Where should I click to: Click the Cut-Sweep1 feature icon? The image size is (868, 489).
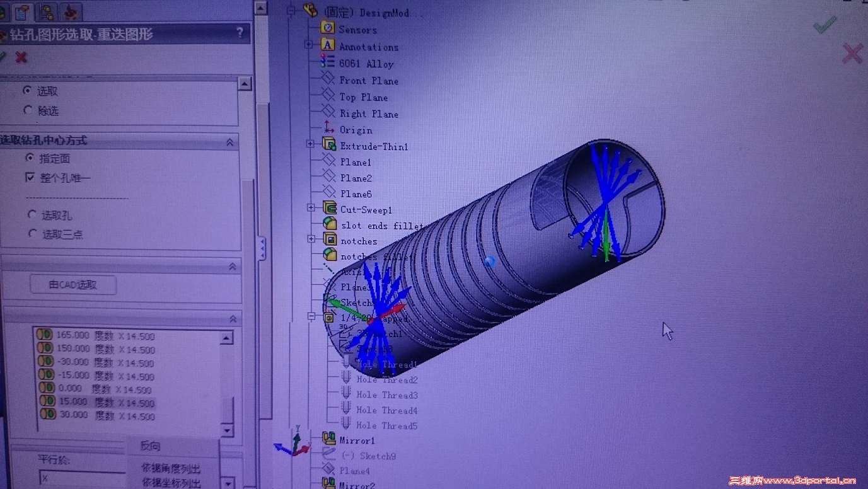pos(329,207)
